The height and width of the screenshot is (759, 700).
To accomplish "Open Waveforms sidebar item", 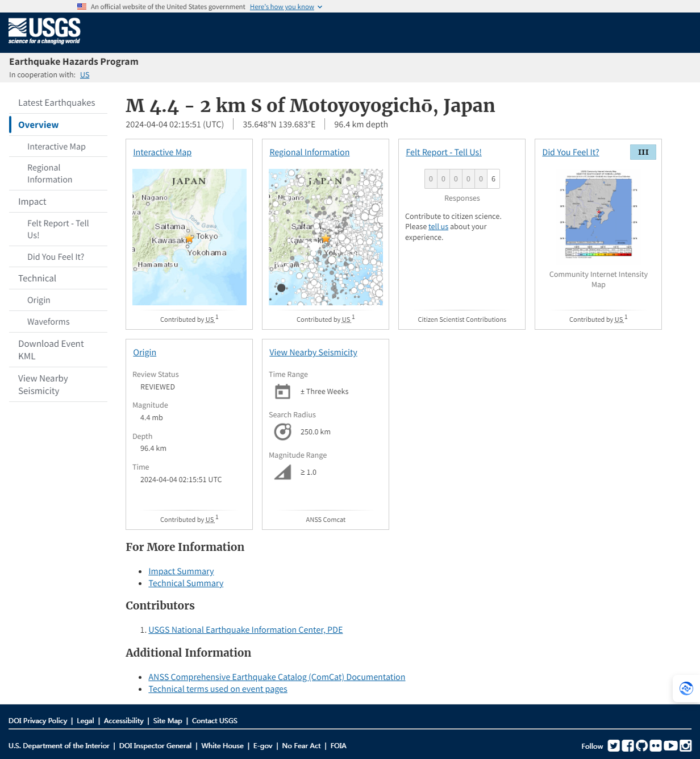I will pyautogui.click(x=48, y=322).
